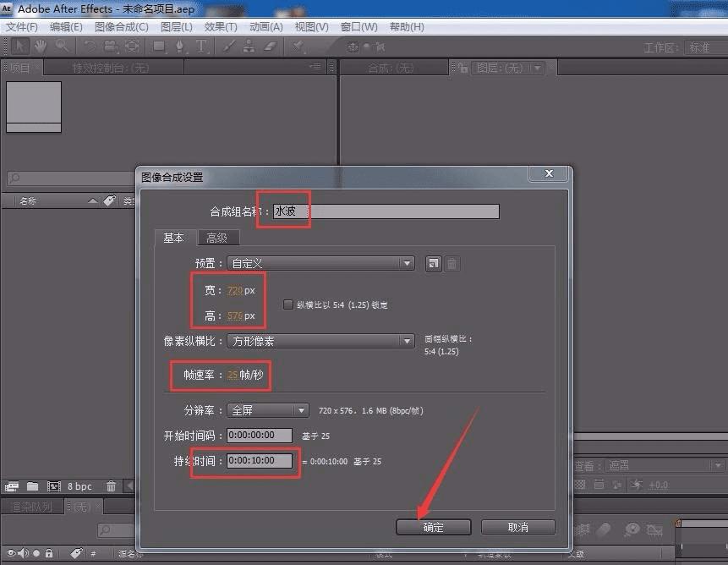Open the 图像合成(C) menu
Viewport: 728px width, 565px height.
(x=122, y=27)
